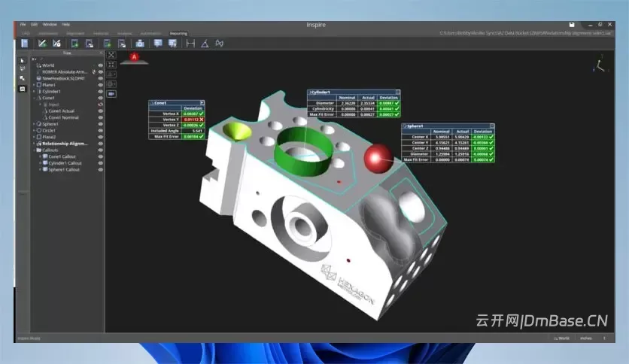Image resolution: width=629 pixels, height=364 pixels.
Task: Open the tree filter dropdown arrow
Action: [x=34, y=59]
